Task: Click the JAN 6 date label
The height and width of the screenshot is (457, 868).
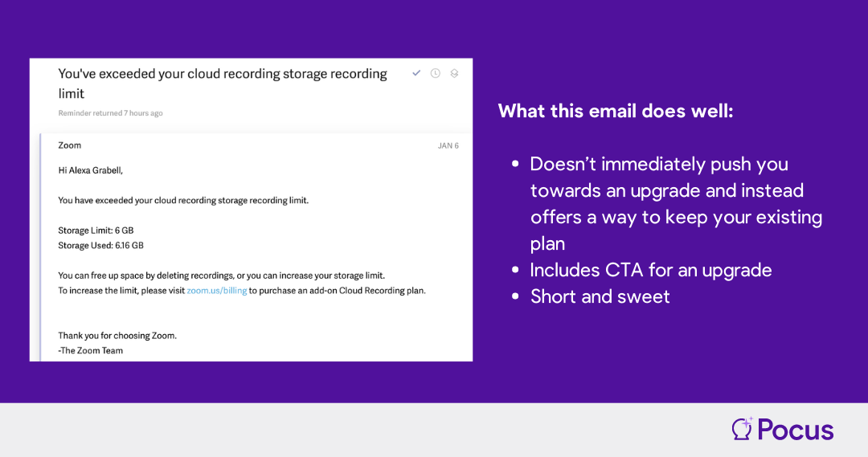Action: pyautogui.click(x=448, y=146)
